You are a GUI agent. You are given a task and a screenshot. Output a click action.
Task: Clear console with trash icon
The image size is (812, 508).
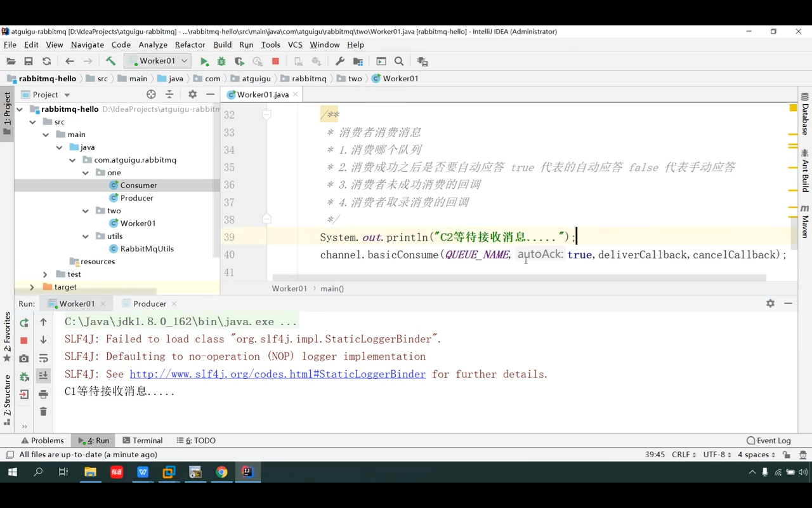[x=43, y=411]
